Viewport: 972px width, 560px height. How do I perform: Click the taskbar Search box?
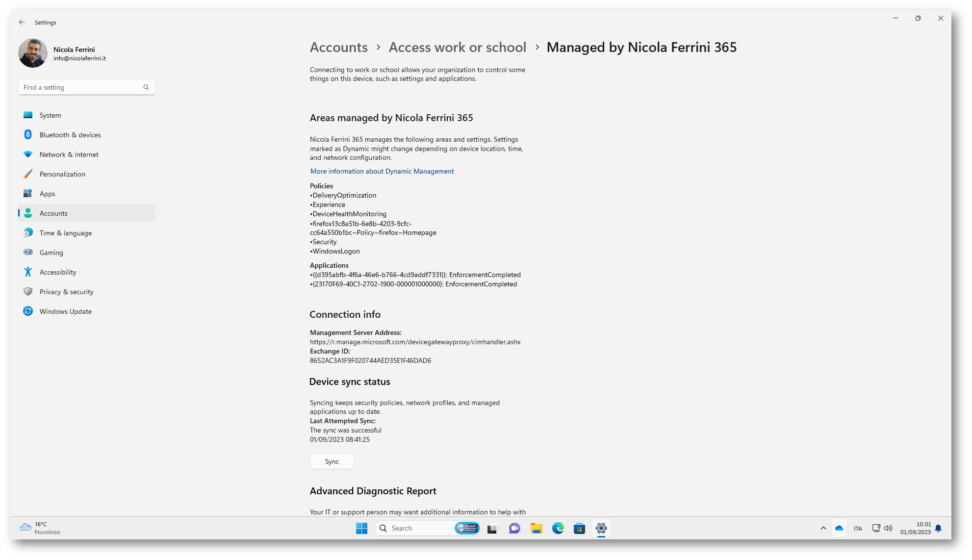point(427,528)
